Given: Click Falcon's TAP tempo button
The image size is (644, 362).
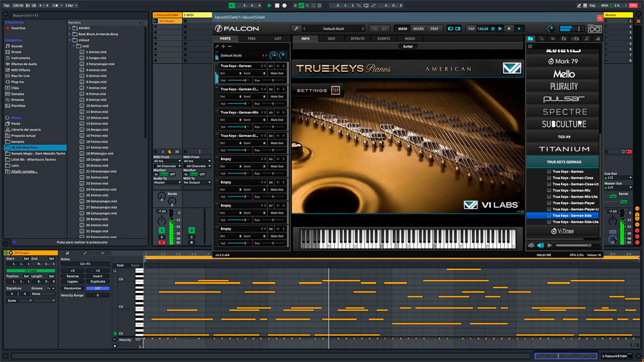Looking at the screenshot, I should (471, 28).
